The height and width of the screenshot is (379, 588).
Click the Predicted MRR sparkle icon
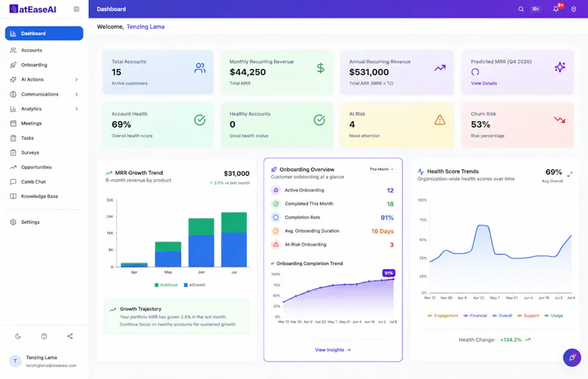point(560,67)
